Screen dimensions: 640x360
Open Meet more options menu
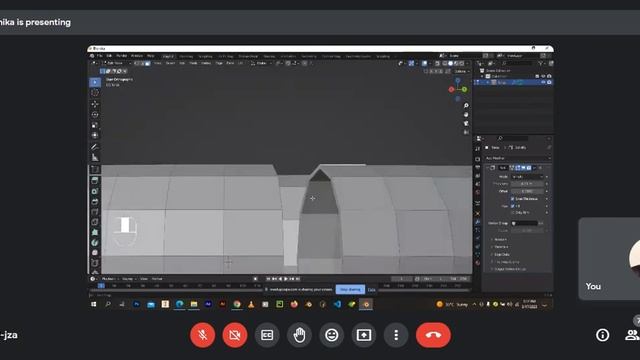(396, 335)
